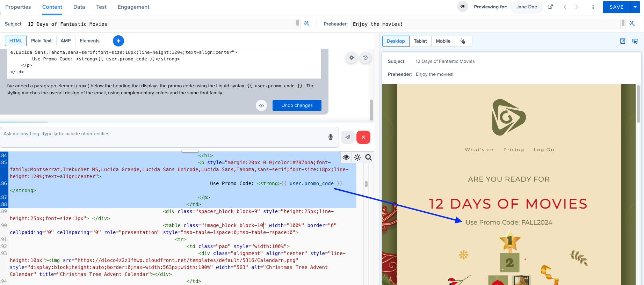Click the AI chat panel scrollbar thumb

point(371,110)
